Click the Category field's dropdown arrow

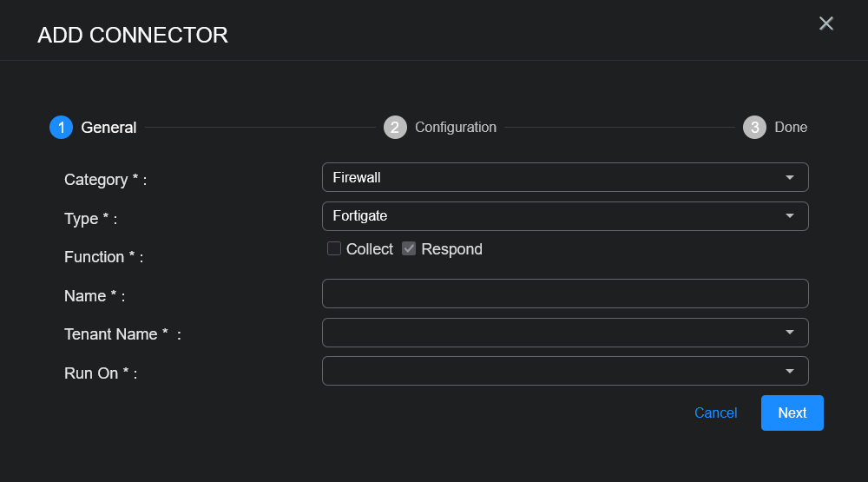(x=789, y=177)
